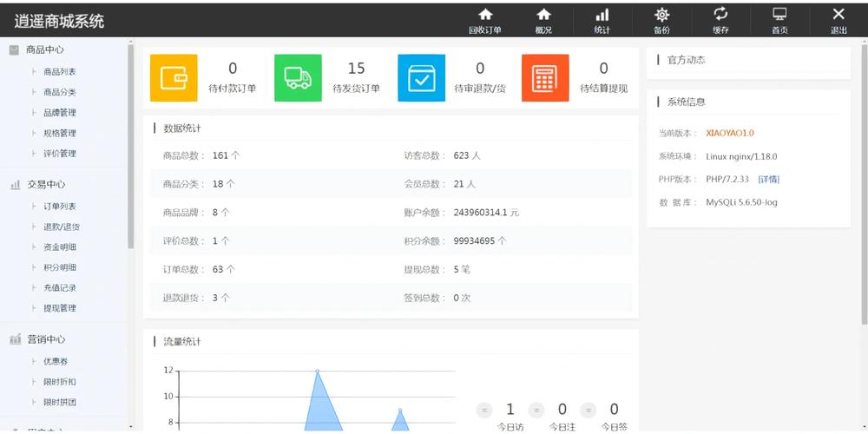Viewport: 868px width, 434px height.
Task: Open 资金明细
Action: 60,247
